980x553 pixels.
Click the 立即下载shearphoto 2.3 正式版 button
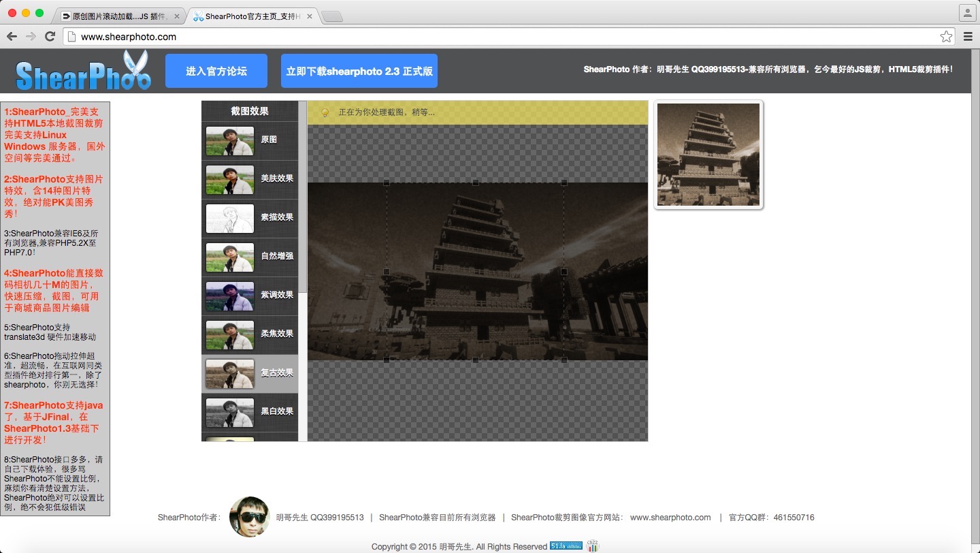point(359,71)
